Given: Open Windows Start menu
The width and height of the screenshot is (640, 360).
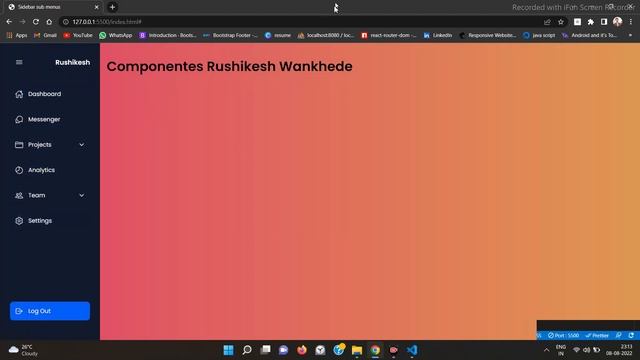Looking at the screenshot, I should tap(229, 350).
